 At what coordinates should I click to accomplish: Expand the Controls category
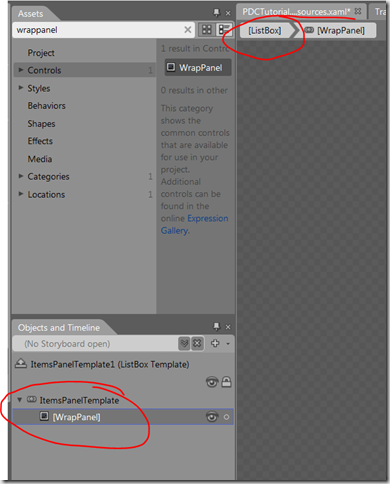tap(21, 70)
